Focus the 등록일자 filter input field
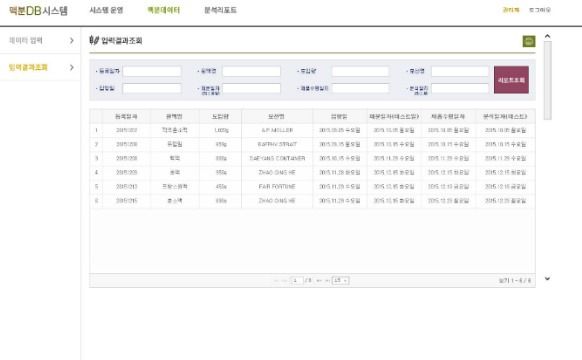The height and width of the screenshot is (360, 582). (x=152, y=71)
